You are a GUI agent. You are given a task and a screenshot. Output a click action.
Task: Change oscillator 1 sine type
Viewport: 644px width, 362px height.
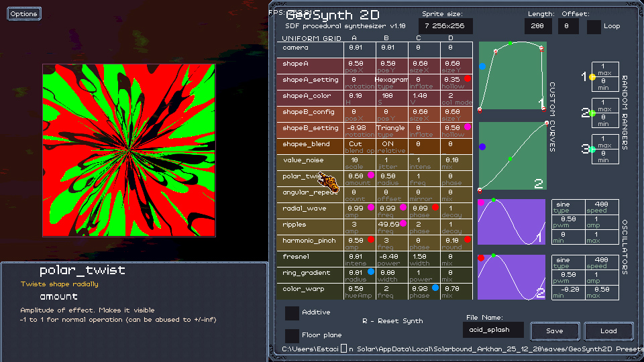(x=568, y=207)
